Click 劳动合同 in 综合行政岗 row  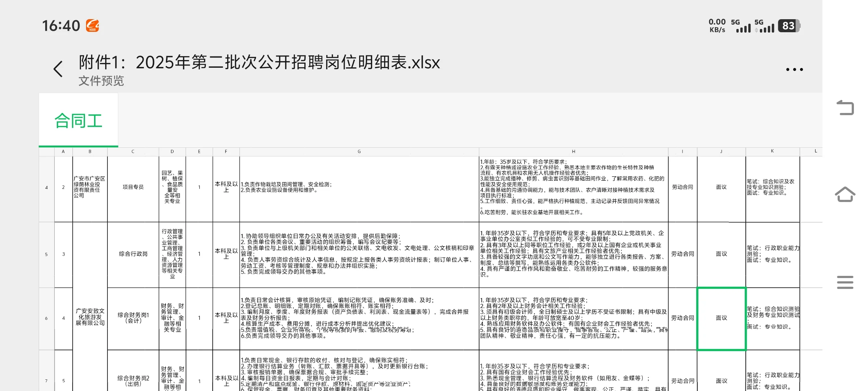click(682, 254)
